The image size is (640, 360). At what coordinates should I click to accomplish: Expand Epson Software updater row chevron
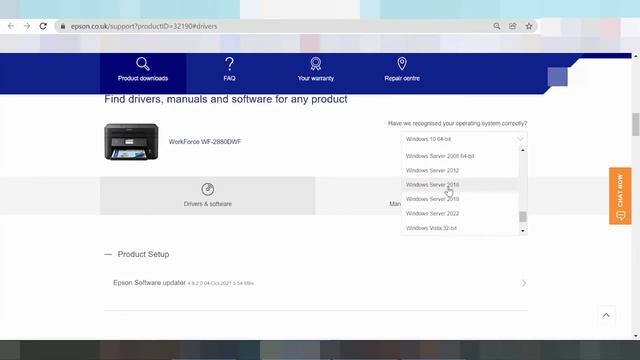click(x=524, y=283)
